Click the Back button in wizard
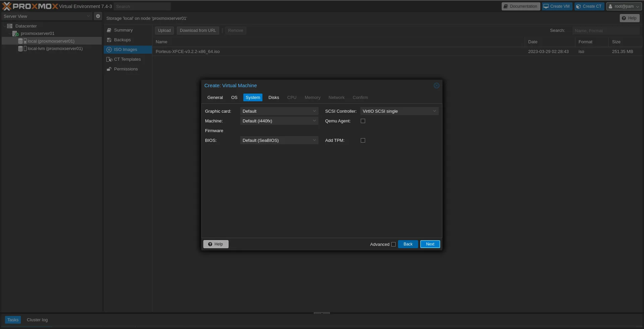 click(408, 244)
